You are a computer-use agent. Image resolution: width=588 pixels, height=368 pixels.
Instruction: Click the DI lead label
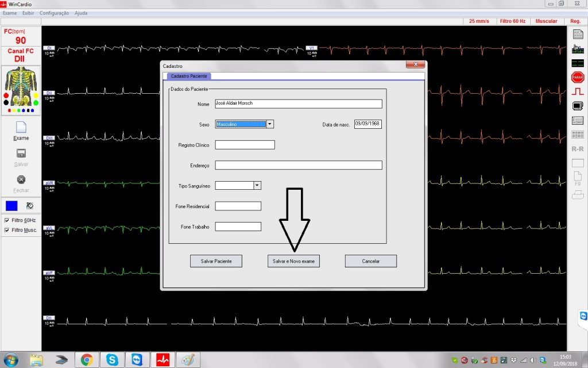[49, 48]
